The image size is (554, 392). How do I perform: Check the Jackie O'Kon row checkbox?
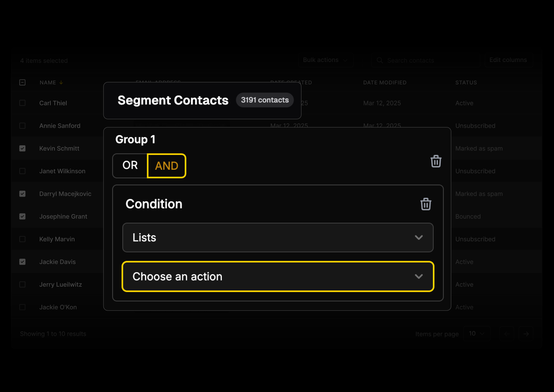[23, 307]
